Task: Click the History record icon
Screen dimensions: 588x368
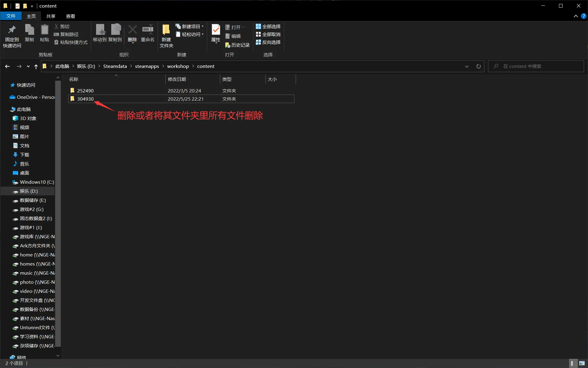Action: coord(228,45)
